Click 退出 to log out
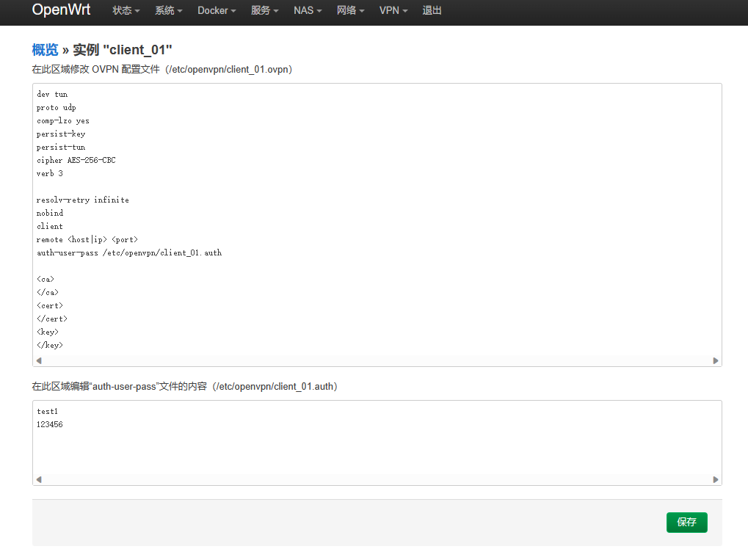Screen dimensions: 748x560 432,11
